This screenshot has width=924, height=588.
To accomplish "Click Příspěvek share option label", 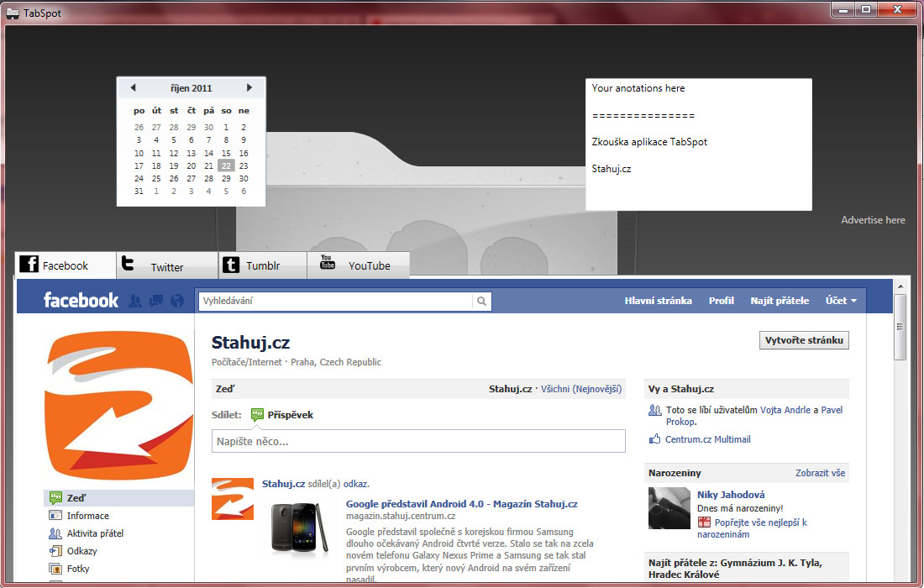I will (291, 415).
